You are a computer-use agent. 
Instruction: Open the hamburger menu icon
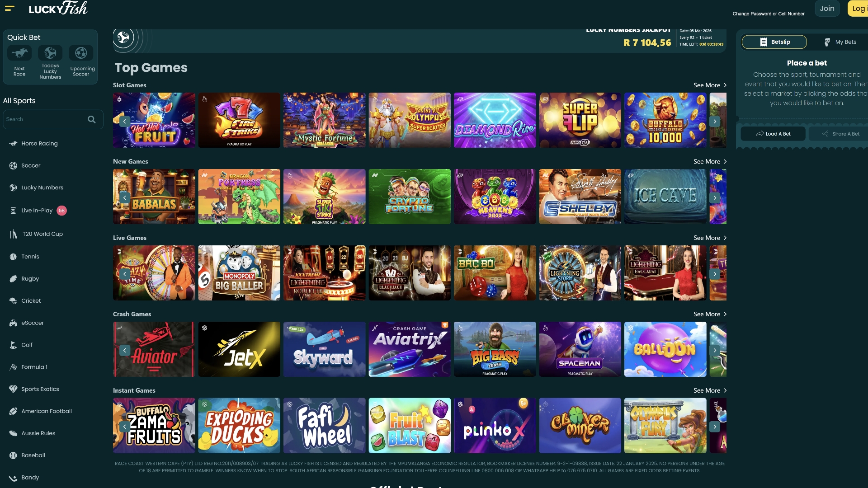tap(9, 8)
